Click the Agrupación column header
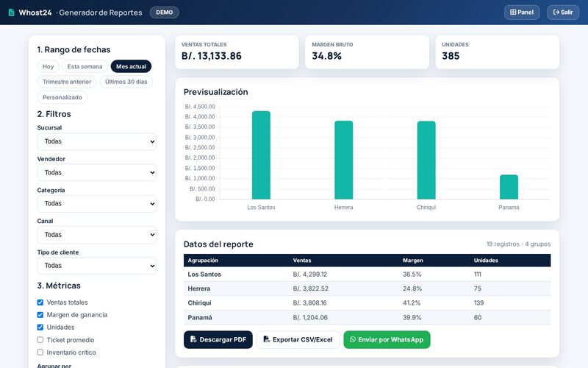The image size is (588, 368). [203, 261]
